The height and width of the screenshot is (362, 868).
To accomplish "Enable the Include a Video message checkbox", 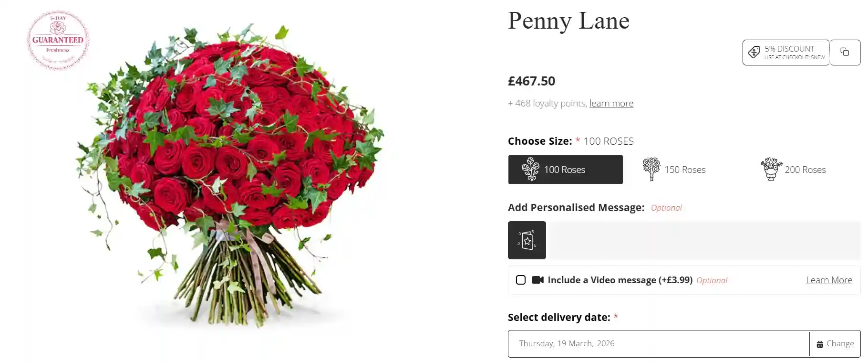I will tap(521, 280).
